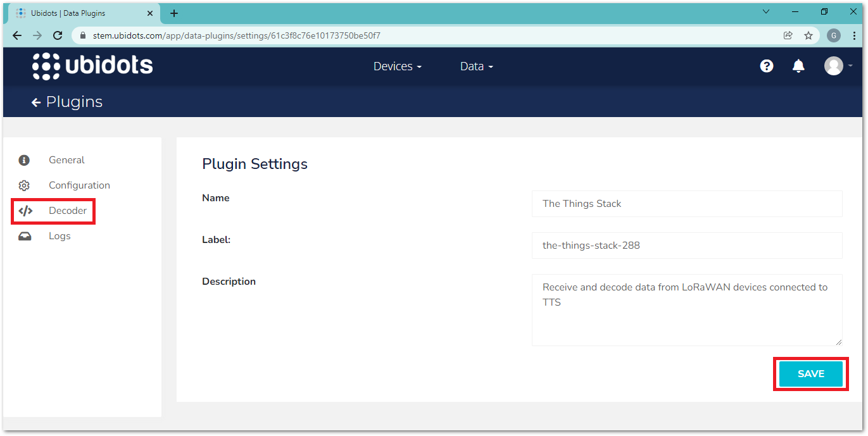
Task: Expand the Data dropdown menu
Action: tap(476, 66)
